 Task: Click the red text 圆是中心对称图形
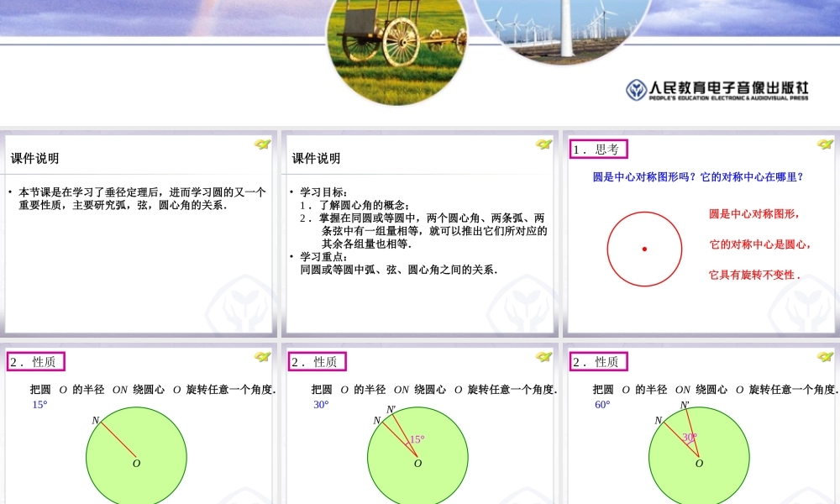(754, 214)
